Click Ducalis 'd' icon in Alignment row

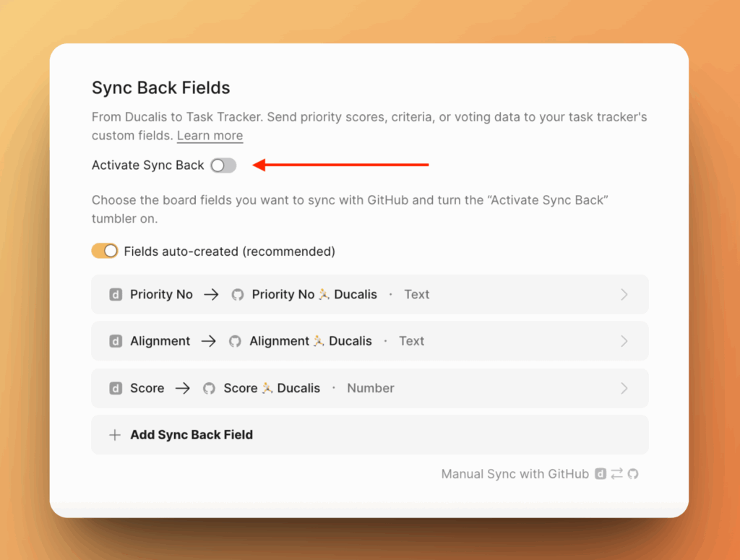click(115, 342)
